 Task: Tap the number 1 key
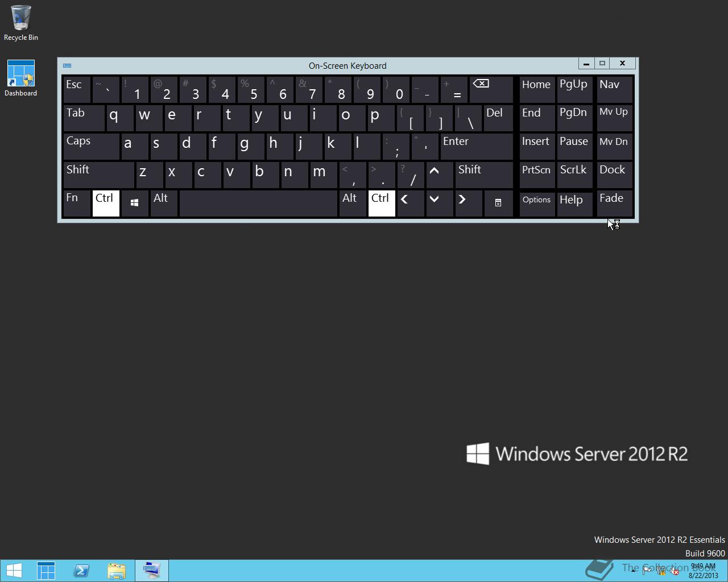(x=135, y=89)
